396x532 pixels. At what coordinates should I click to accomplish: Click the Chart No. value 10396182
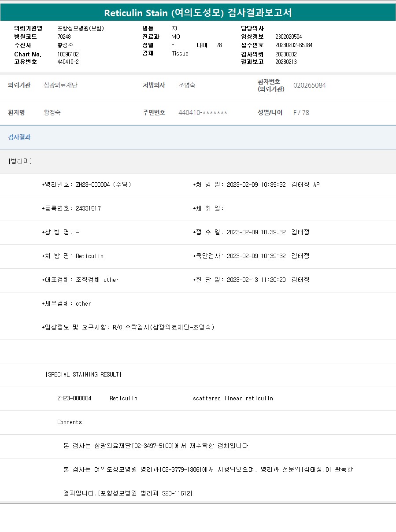(68, 54)
